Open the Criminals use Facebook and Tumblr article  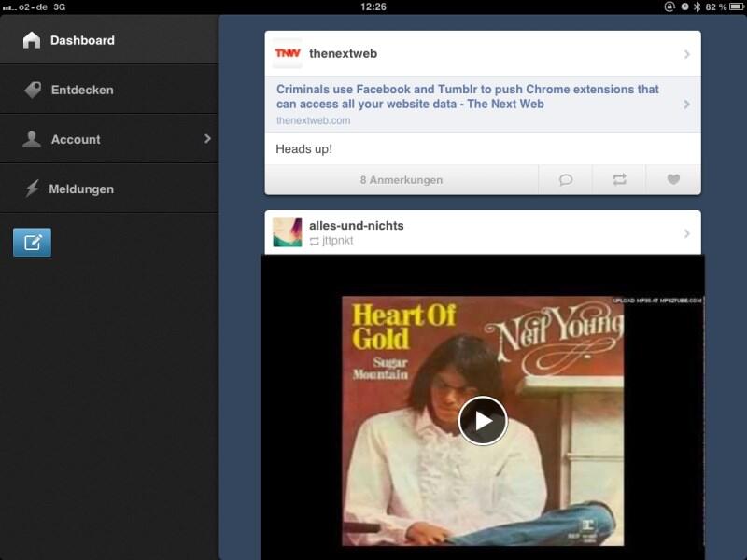468,96
